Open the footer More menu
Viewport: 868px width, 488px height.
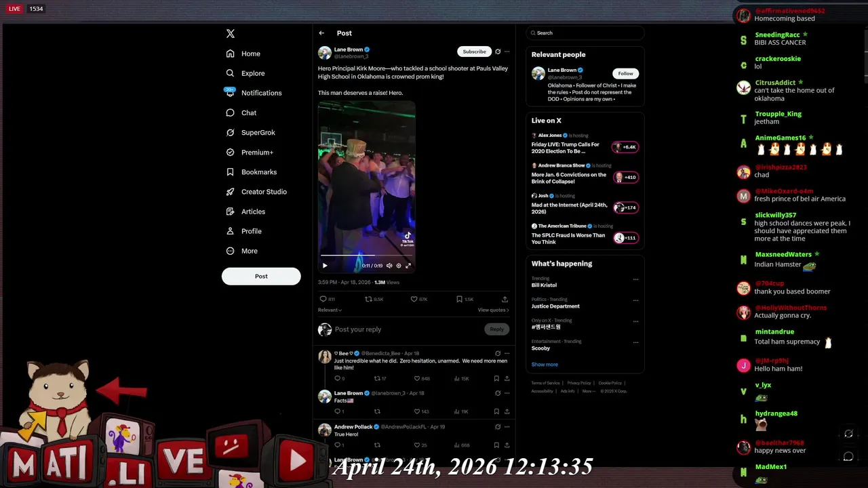click(588, 391)
